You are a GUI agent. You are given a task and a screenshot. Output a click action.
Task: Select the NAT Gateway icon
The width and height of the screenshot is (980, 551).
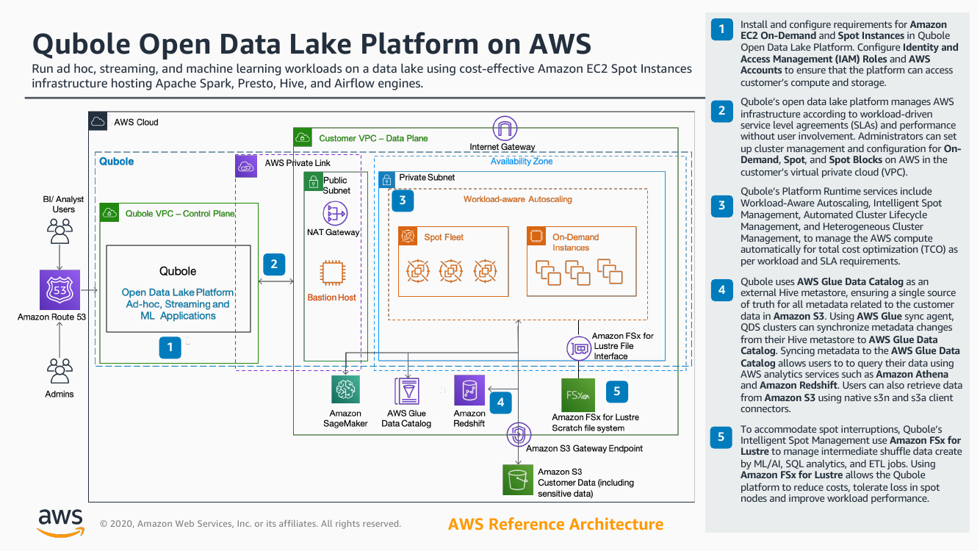[x=334, y=213]
